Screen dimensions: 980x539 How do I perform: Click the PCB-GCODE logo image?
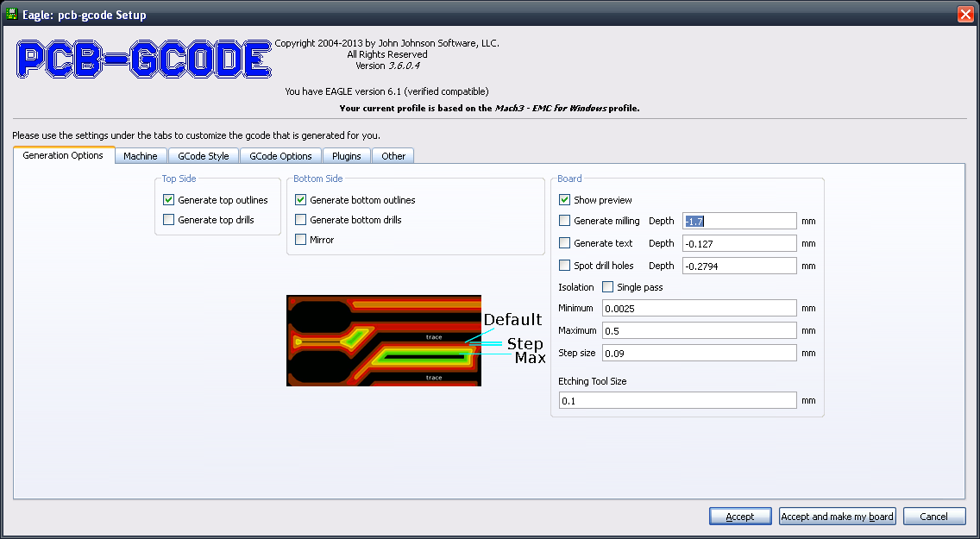coord(144,60)
